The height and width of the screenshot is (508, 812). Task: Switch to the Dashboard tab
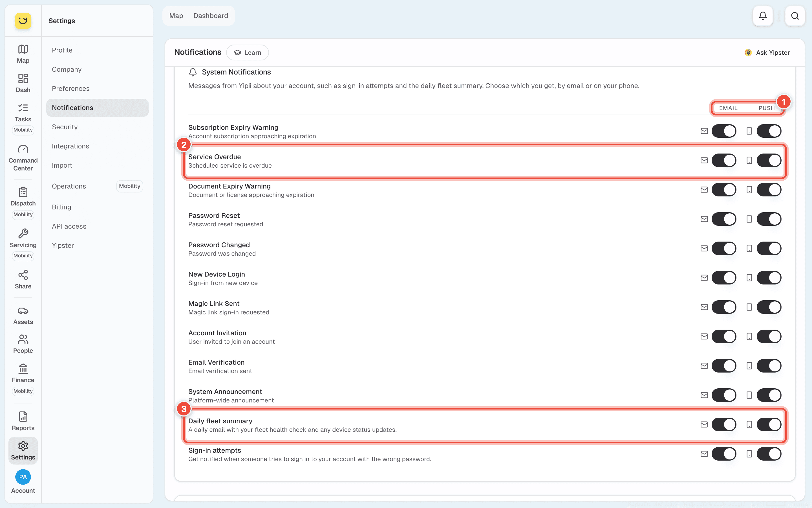tap(211, 16)
